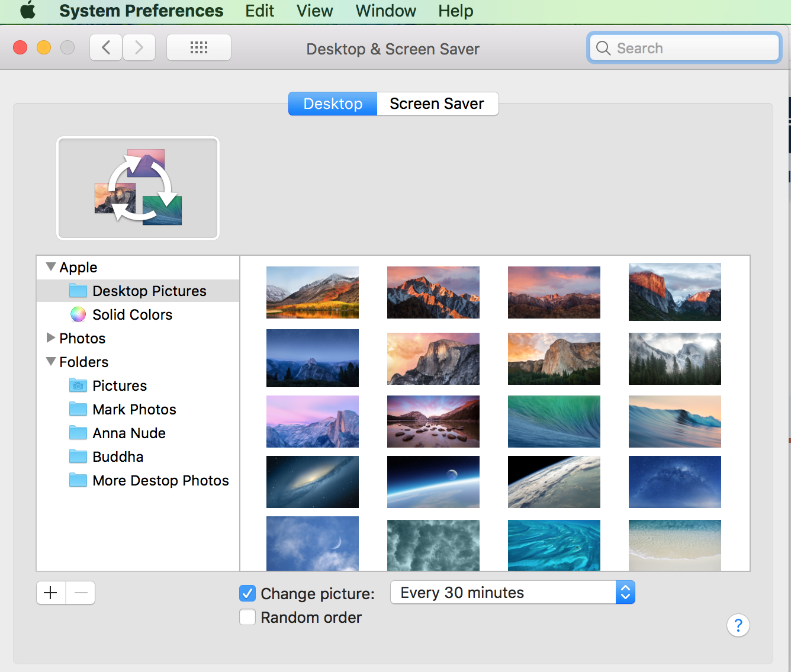The height and width of the screenshot is (672, 791).
Task: Select the Mark Photos folder
Action: click(x=138, y=409)
